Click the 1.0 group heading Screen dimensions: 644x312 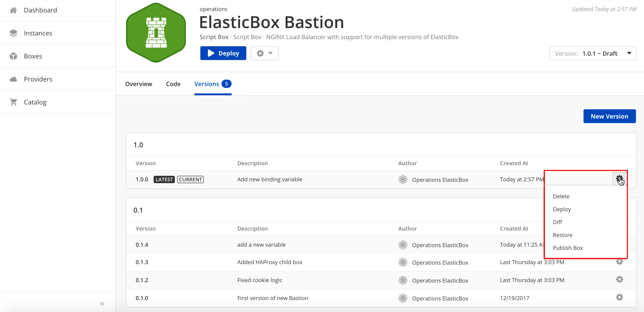click(138, 145)
